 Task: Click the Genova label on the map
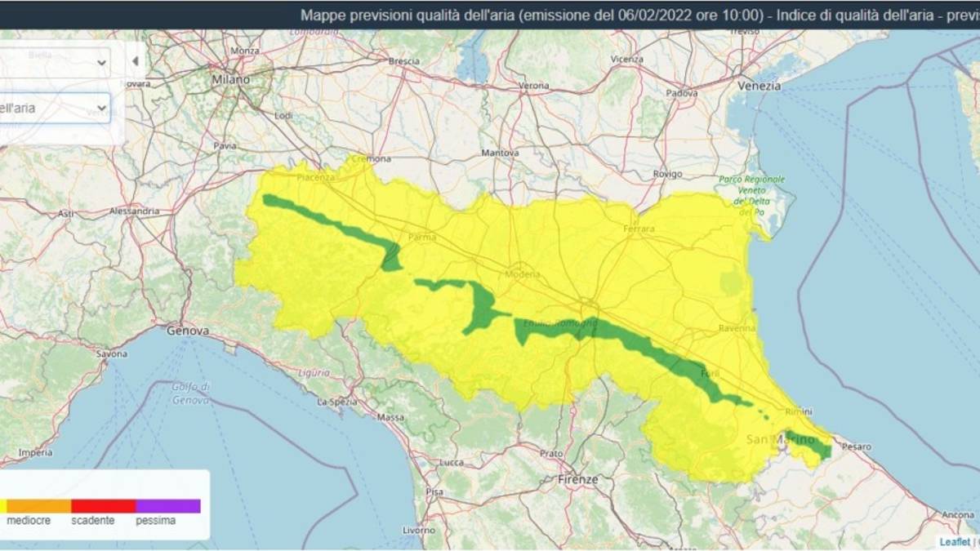pos(188,331)
